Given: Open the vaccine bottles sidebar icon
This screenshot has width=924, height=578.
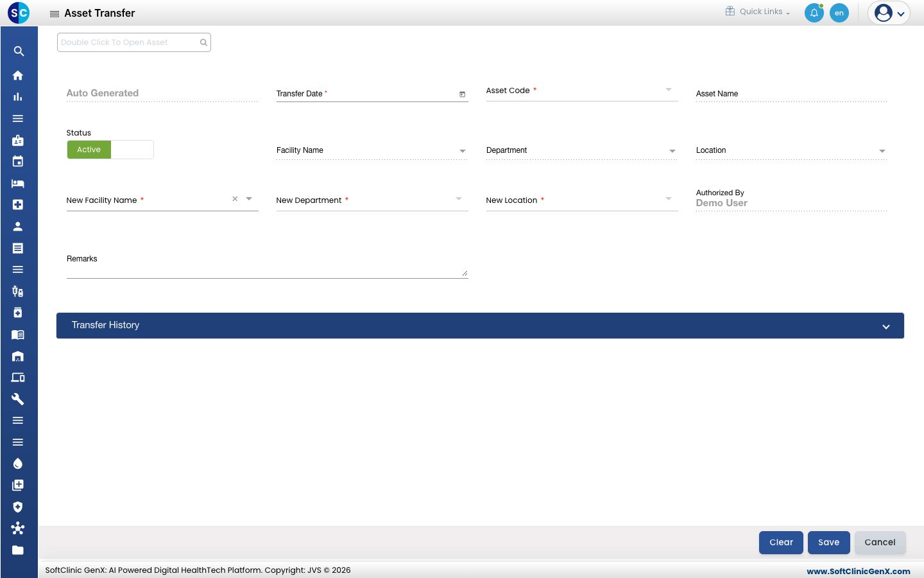Looking at the screenshot, I should [18, 291].
